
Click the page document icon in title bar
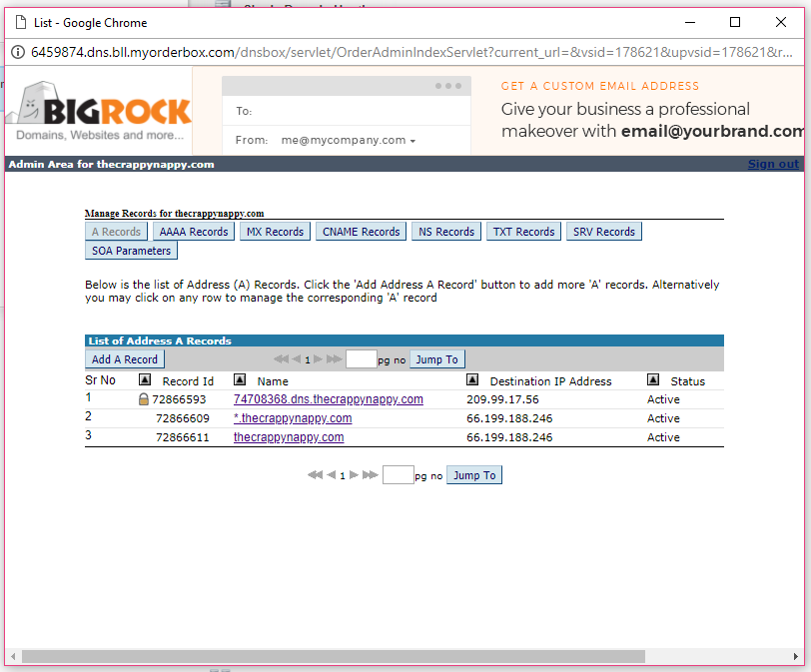coord(21,22)
